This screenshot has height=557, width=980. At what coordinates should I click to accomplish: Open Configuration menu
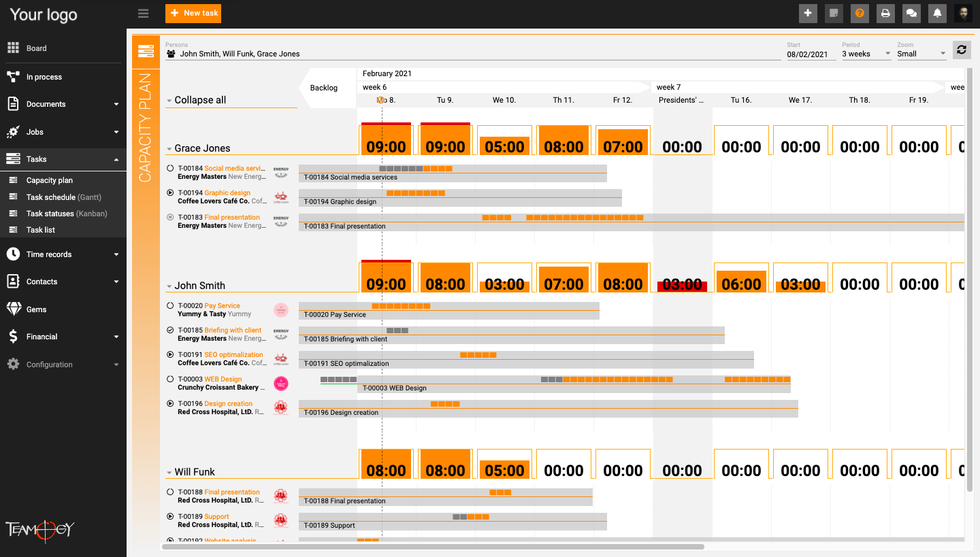[x=63, y=365]
